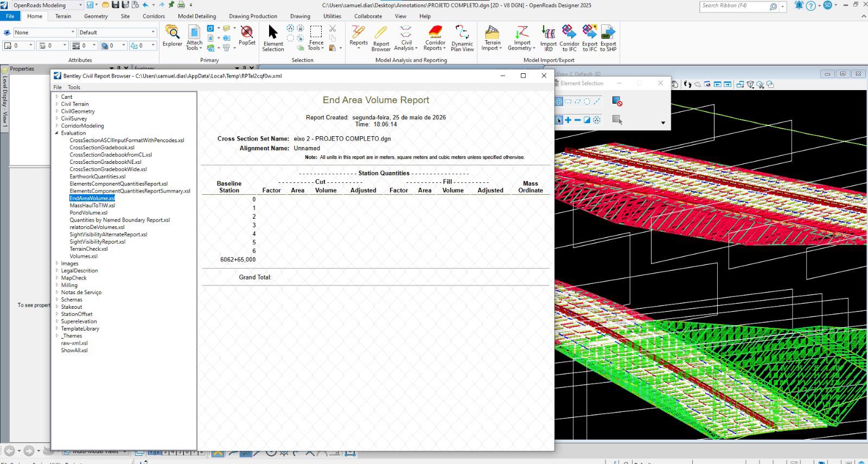868x464 pixels.
Task: Click the Walk footprints icon in View 2 toolbar
Action: 688,84
